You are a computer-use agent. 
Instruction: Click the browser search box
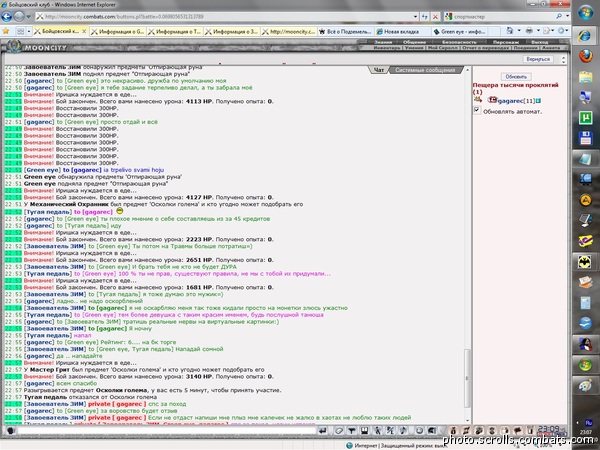coord(503,16)
